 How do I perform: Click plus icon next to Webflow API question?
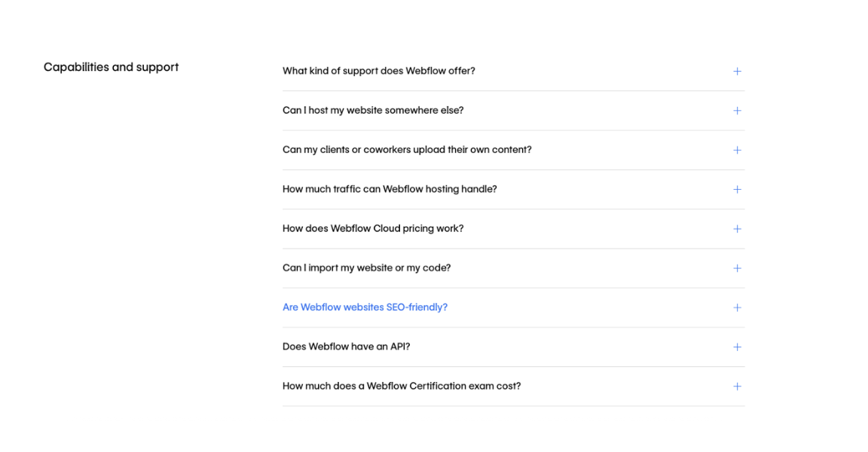737,347
